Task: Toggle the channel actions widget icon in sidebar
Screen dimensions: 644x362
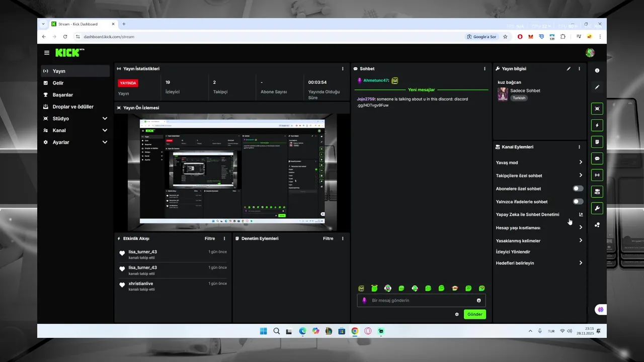Action: coord(597,192)
